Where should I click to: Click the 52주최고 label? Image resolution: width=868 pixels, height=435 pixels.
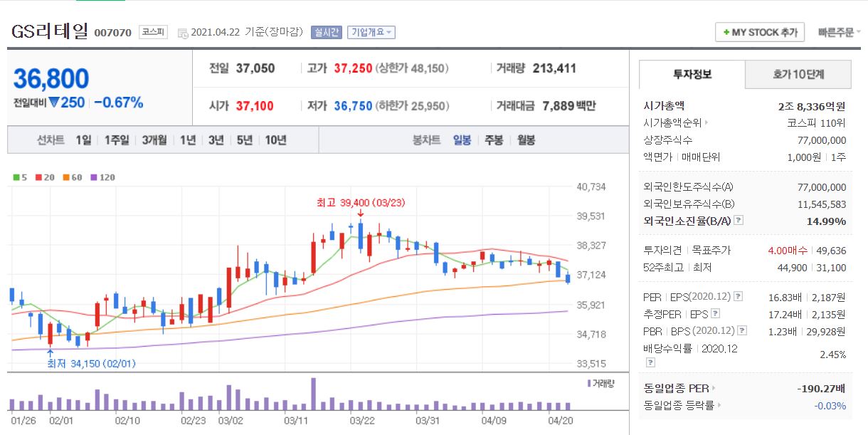(662, 268)
